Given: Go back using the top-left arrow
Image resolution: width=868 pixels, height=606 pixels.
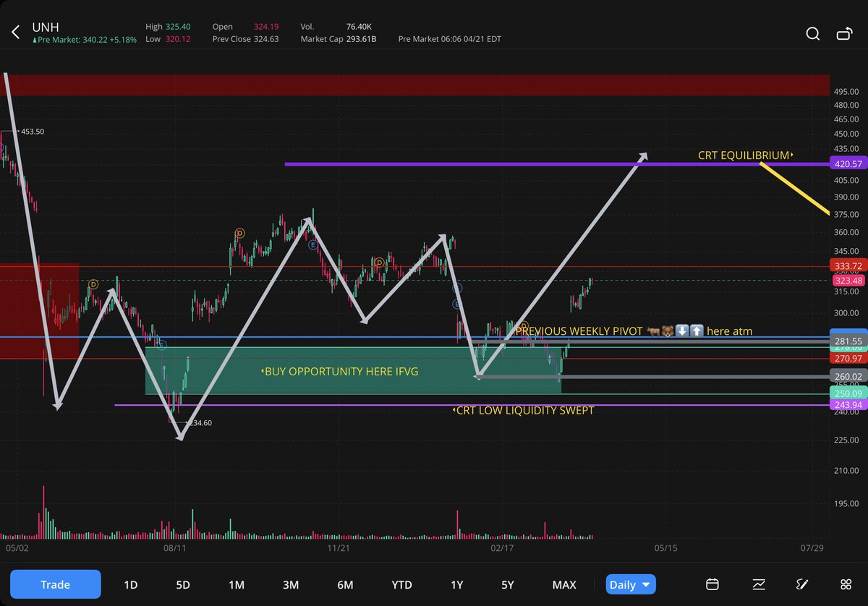Looking at the screenshot, I should (x=16, y=32).
